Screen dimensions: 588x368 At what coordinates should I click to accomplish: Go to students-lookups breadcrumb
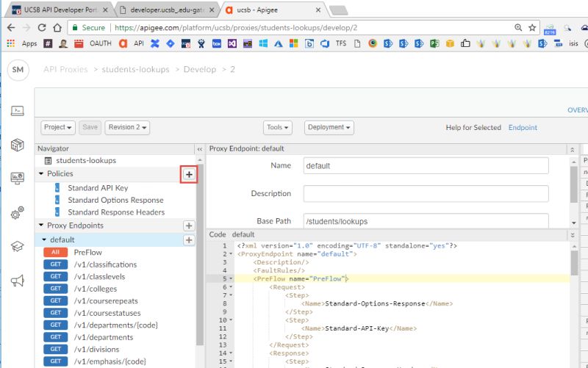pyautogui.click(x=135, y=69)
